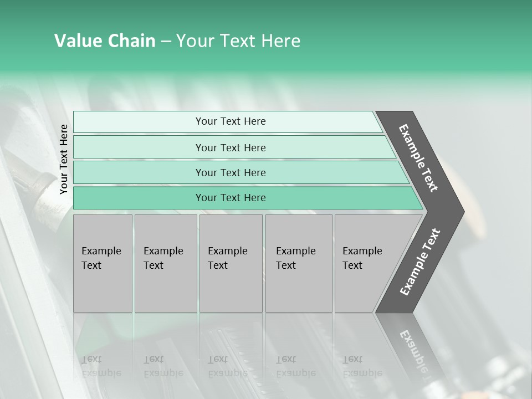Screen dimensions: 532x399
Task: Select the fifth gray arrow-shaped Example box
Action: pos(366,263)
